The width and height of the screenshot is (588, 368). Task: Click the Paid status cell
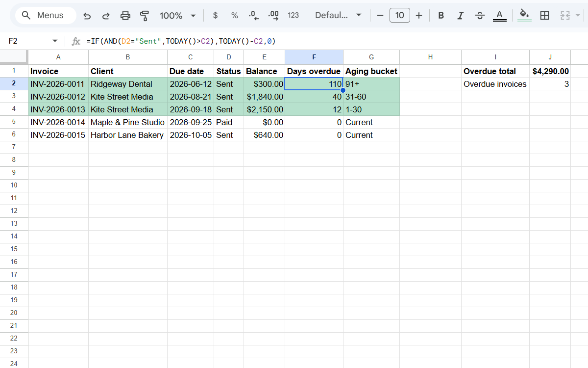pos(229,122)
